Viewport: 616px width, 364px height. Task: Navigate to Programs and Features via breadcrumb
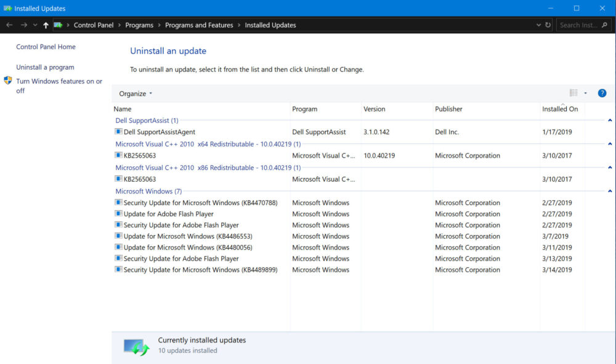click(x=199, y=25)
